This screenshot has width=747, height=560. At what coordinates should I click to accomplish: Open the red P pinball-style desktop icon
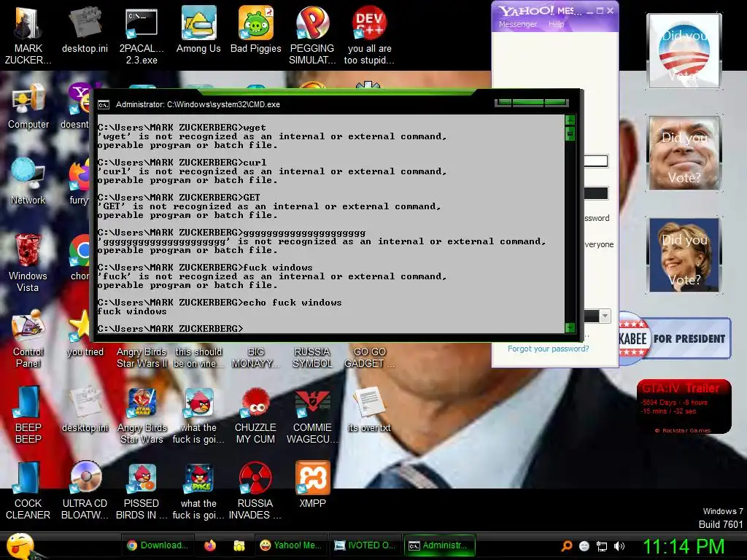click(x=312, y=23)
